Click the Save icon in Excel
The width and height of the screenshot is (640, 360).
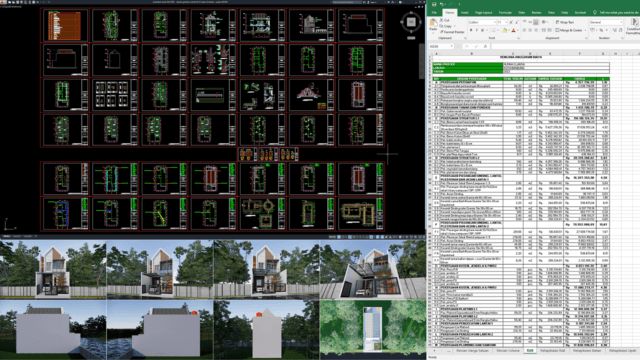(434, 4)
